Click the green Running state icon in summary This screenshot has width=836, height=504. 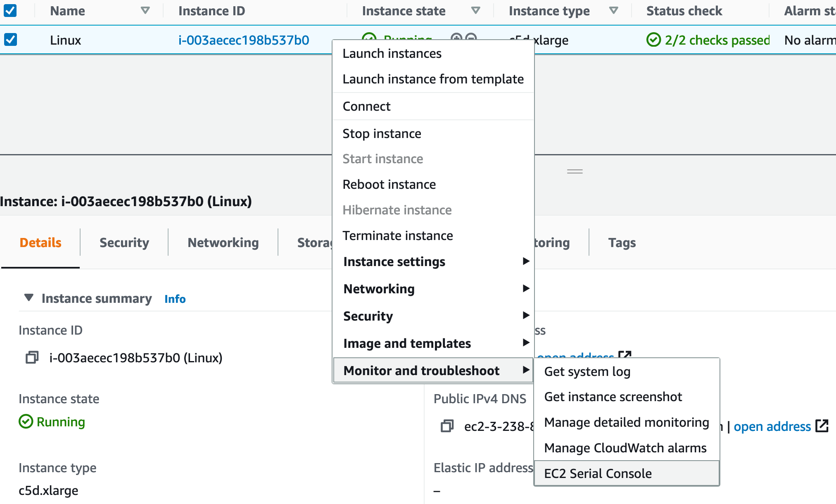point(26,422)
